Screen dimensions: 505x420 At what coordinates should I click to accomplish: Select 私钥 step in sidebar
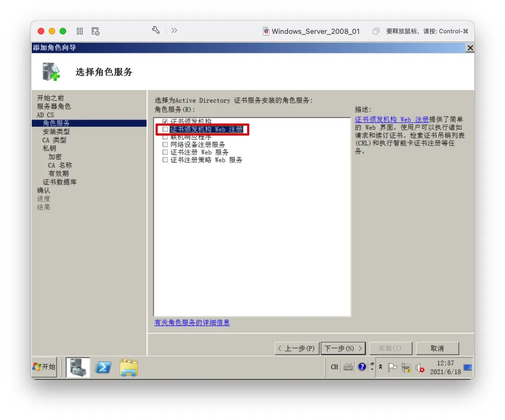(x=49, y=149)
